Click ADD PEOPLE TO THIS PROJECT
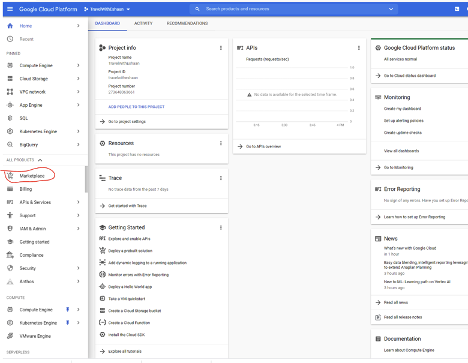 [x=136, y=107]
